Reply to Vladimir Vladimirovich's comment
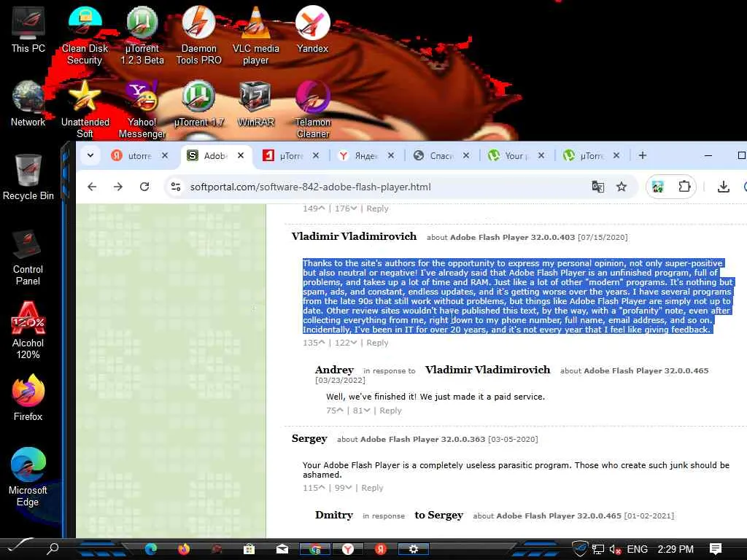 tap(377, 343)
